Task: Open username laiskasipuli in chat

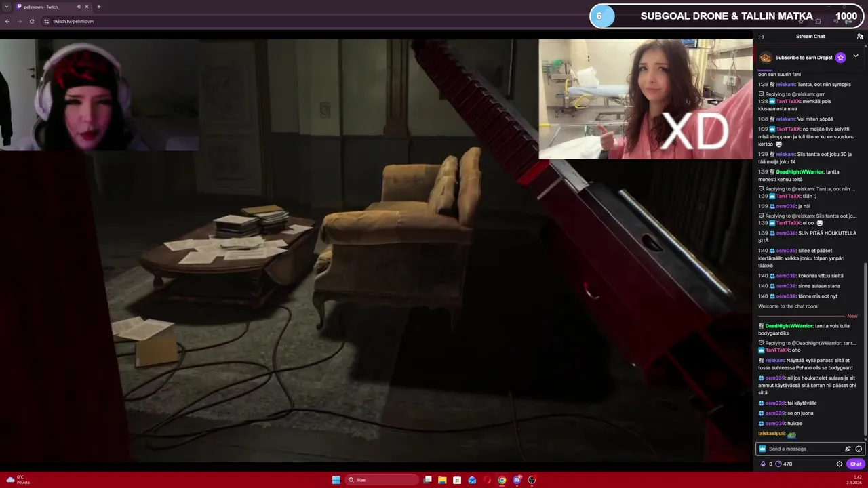Action: coord(772,434)
